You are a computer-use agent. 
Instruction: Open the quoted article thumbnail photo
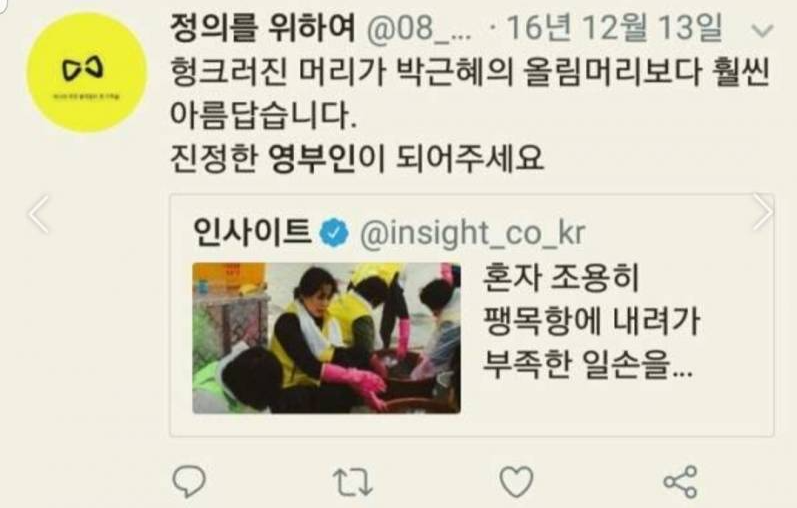tap(326, 338)
